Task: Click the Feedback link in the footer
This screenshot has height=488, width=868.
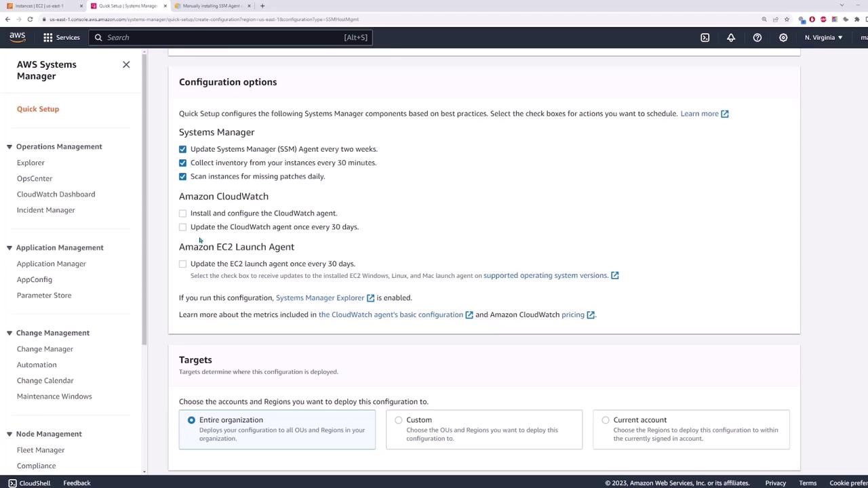Action: point(77,483)
